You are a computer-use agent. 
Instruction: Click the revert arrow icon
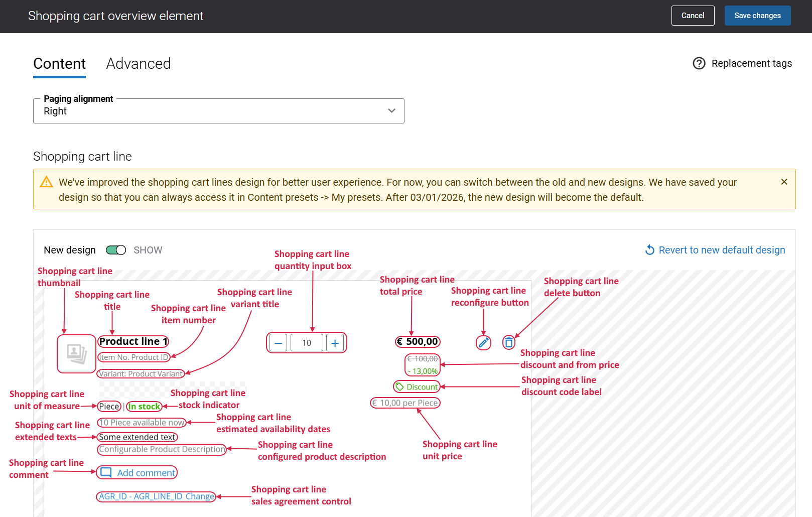(650, 250)
